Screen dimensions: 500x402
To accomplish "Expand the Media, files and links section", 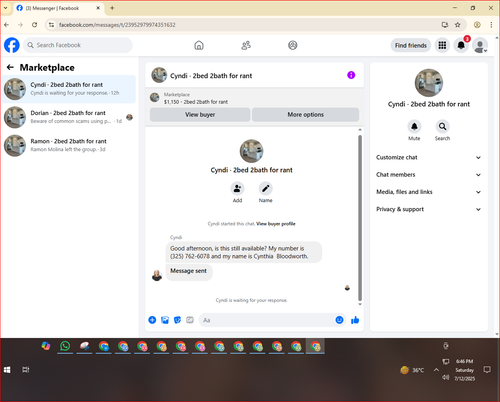I will pos(428,192).
